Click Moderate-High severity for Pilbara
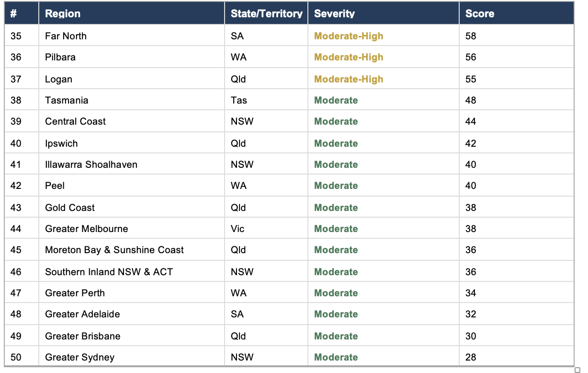Screen dimensions: 588x373 [x=349, y=57]
